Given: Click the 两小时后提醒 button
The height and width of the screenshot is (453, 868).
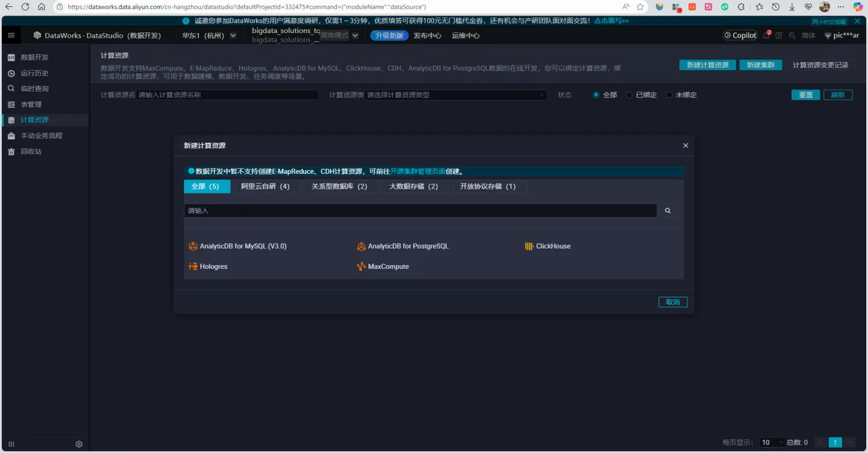Looking at the screenshot, I should pos(828,22).
